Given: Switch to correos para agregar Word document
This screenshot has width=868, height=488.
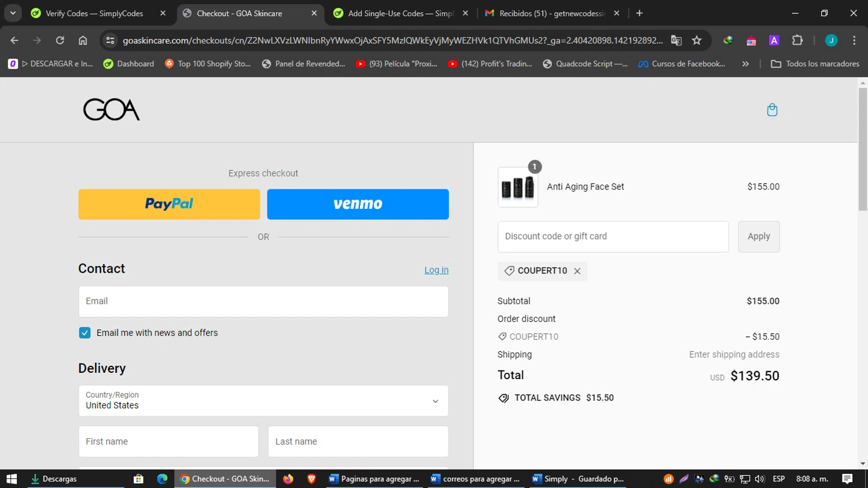Looking at the screenshot, I should click(x=476, y=479).
